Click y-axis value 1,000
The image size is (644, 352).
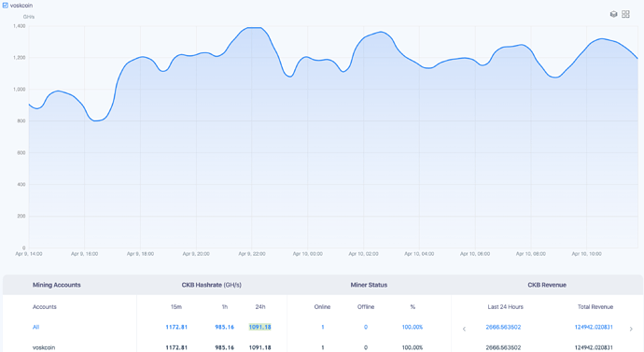tap(19, 89)
